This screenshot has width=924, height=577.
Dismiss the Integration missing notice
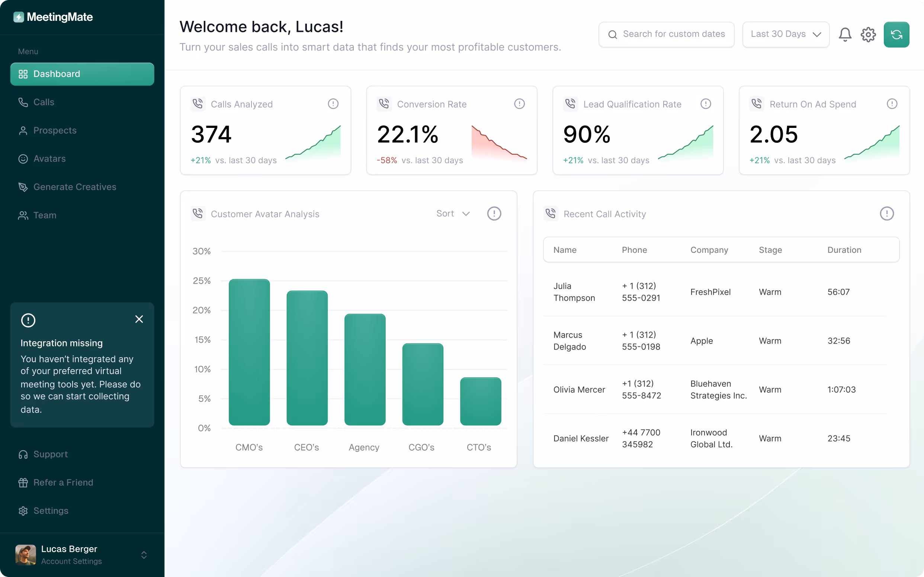coord(139,319)
